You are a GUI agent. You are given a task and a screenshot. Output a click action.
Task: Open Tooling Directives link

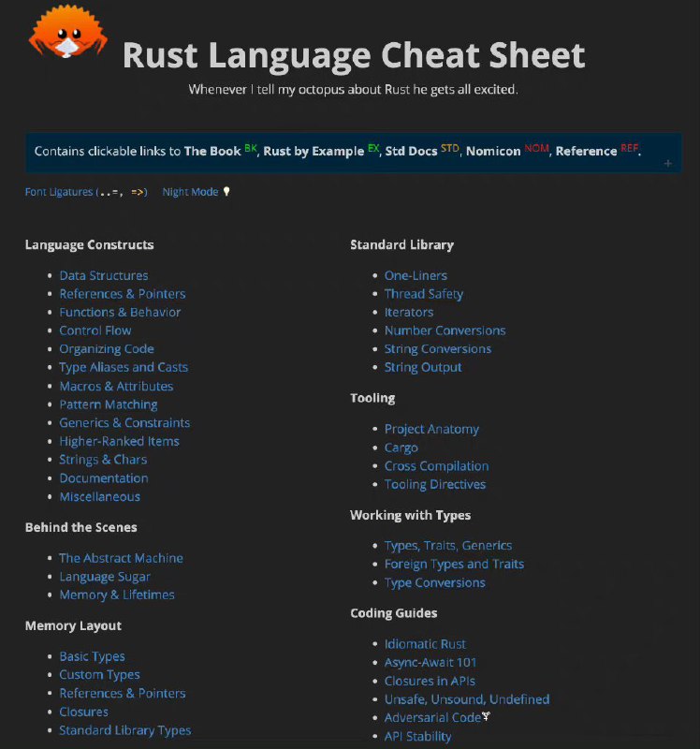coord(435,484)
